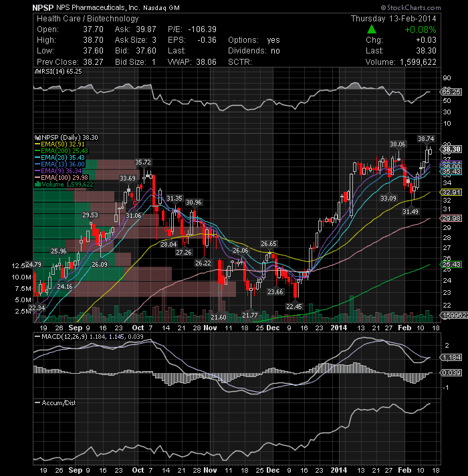Click the 26.65 price label

[269, 244]
